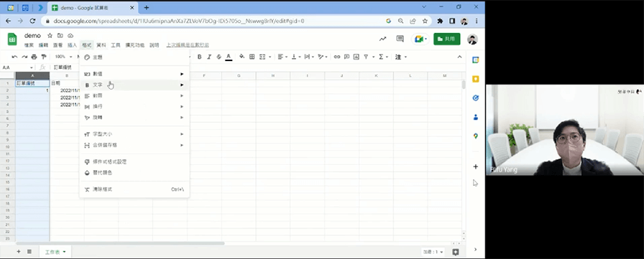This screenshot has width=644, height=259.
Task: Select 主題 in format menu
Action: point(134,57)
